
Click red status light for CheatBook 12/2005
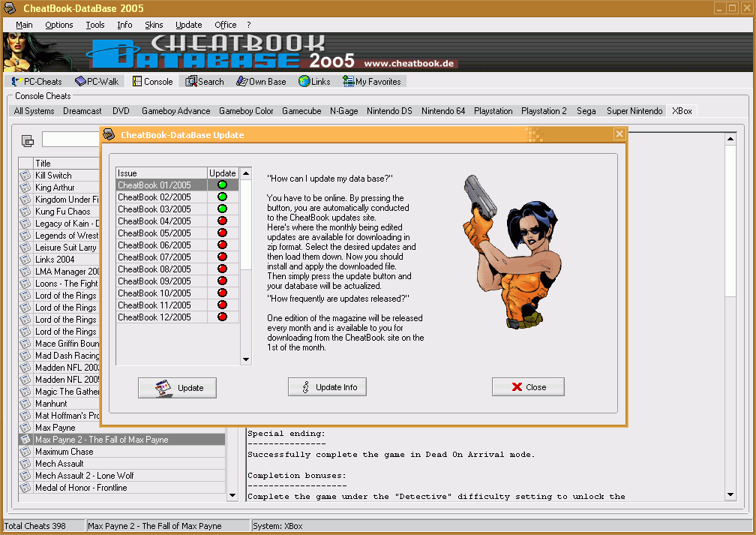pyautogui.click(x=222, y=317)
